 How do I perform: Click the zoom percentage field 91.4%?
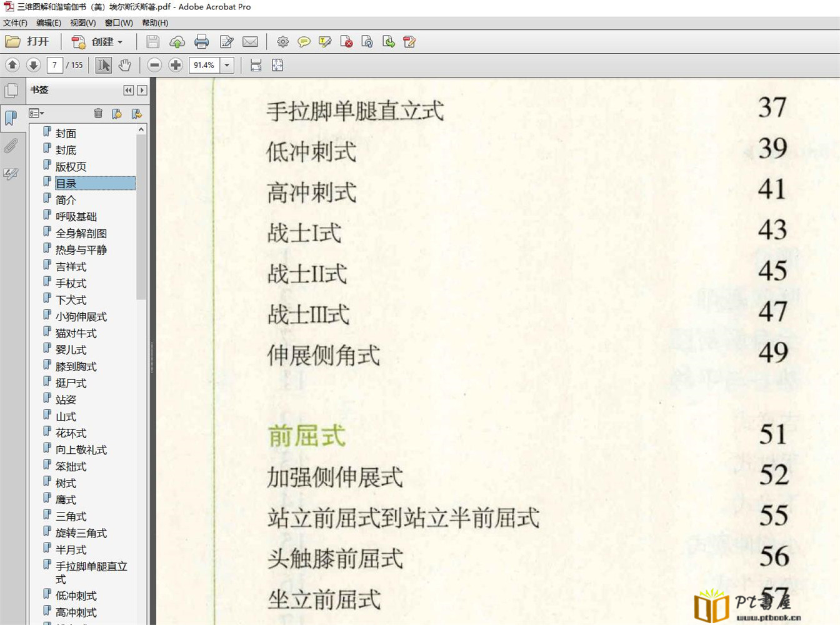204,65
